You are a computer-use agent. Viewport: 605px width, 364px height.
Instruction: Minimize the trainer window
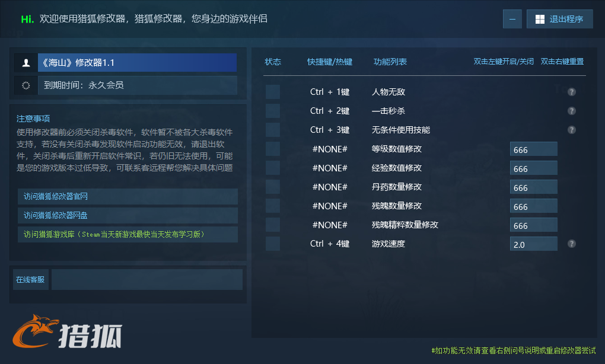click(x=512, y=19)
